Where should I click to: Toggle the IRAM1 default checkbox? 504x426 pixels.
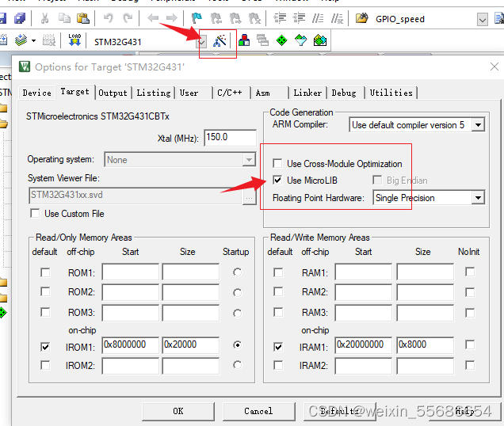(x=278, y=347)
